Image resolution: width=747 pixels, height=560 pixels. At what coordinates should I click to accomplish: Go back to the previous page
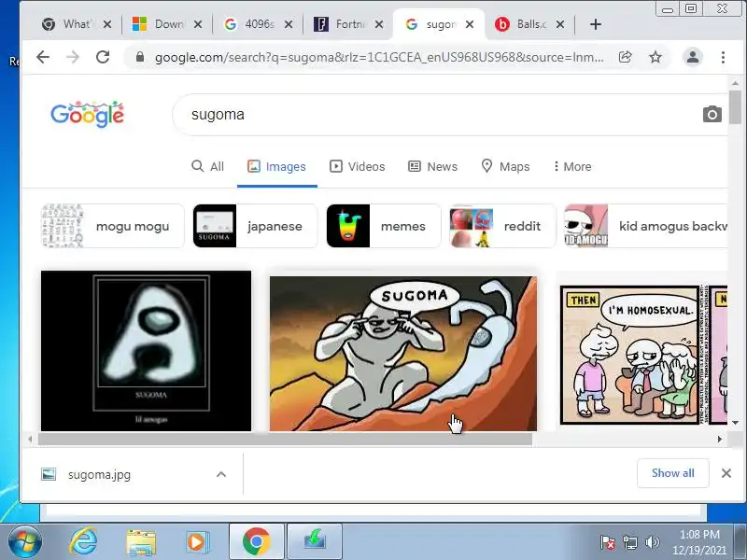pos(43,57)
